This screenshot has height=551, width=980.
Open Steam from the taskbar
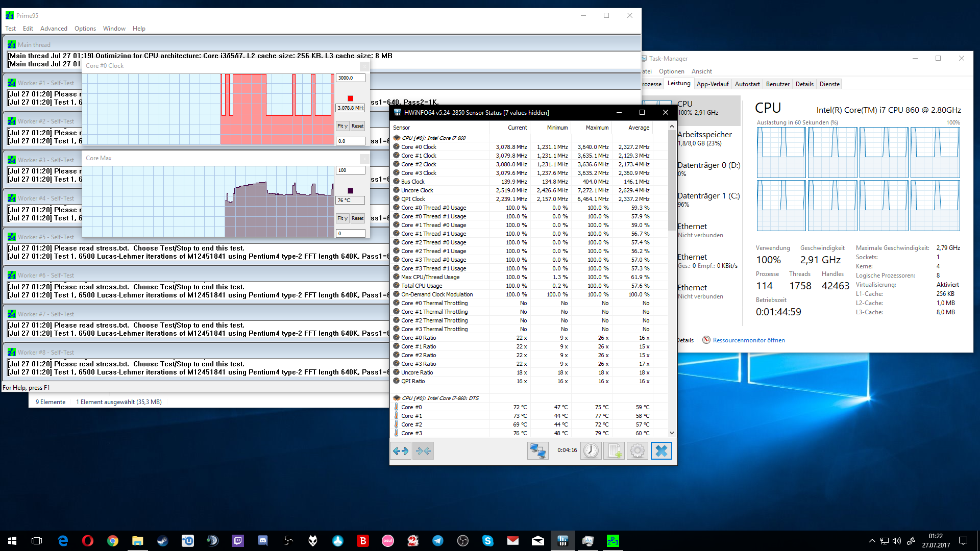(x=163, y=541)
